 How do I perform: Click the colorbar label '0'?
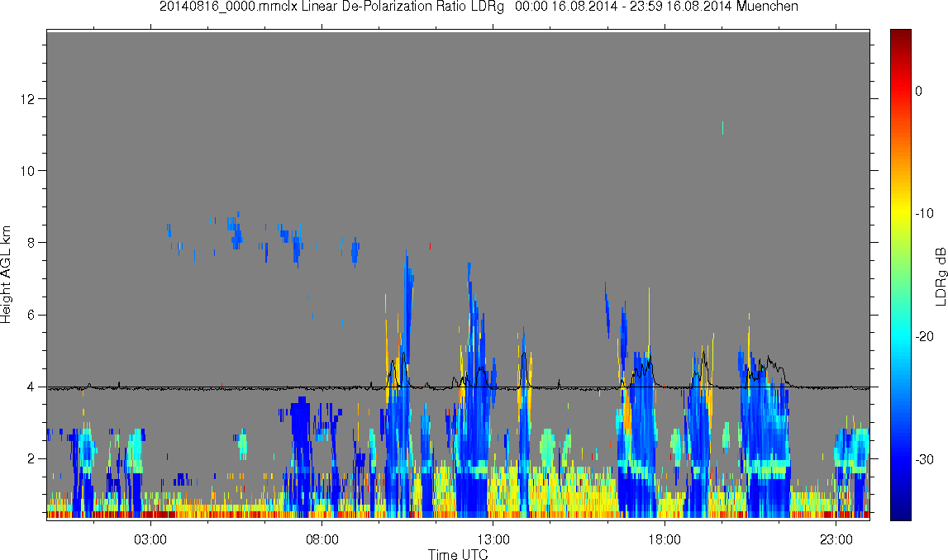[x=918, y=91]
